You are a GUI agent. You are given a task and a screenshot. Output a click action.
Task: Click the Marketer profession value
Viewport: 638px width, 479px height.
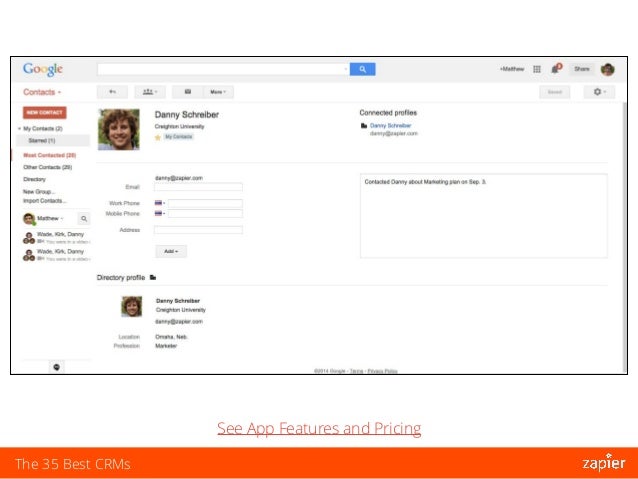pyautogui.click(x=166, y=346)
